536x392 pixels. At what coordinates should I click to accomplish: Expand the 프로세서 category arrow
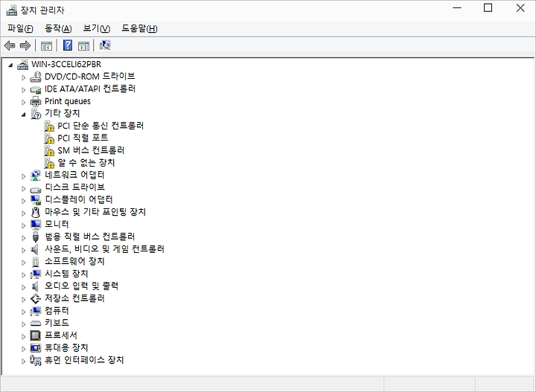coord(24,336)
